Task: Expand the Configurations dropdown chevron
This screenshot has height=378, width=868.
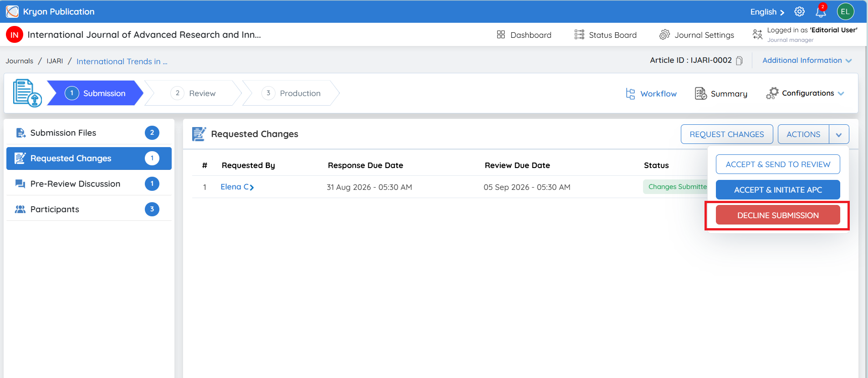Action: tap(841, 93)
